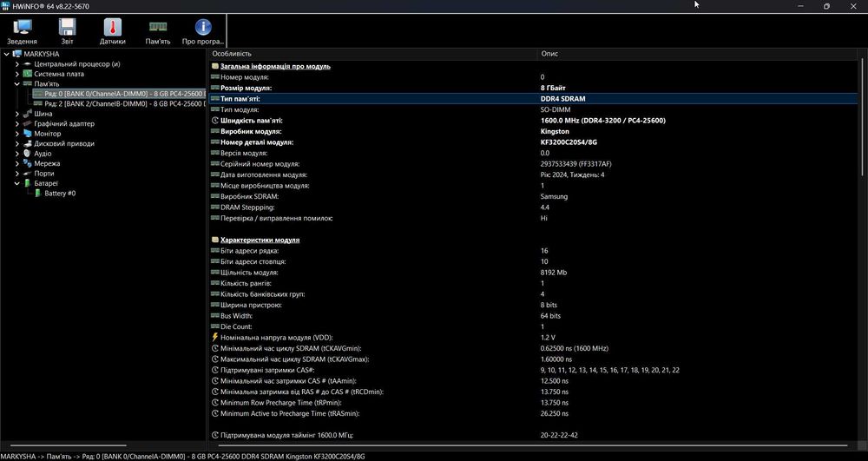Select the MARKYSHA computer icon
Image resolution: width=868 pixels, height=461 pixels.
[17, 54]
